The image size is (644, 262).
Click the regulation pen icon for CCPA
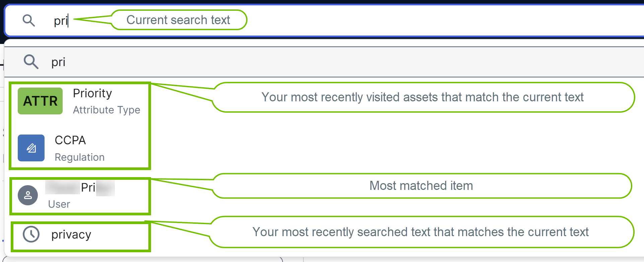point(31,148)
